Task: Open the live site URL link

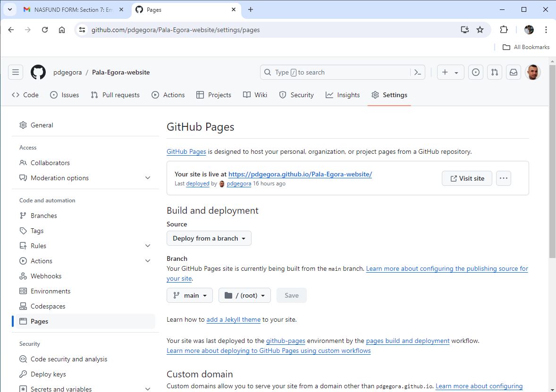Action: [300, 174]
